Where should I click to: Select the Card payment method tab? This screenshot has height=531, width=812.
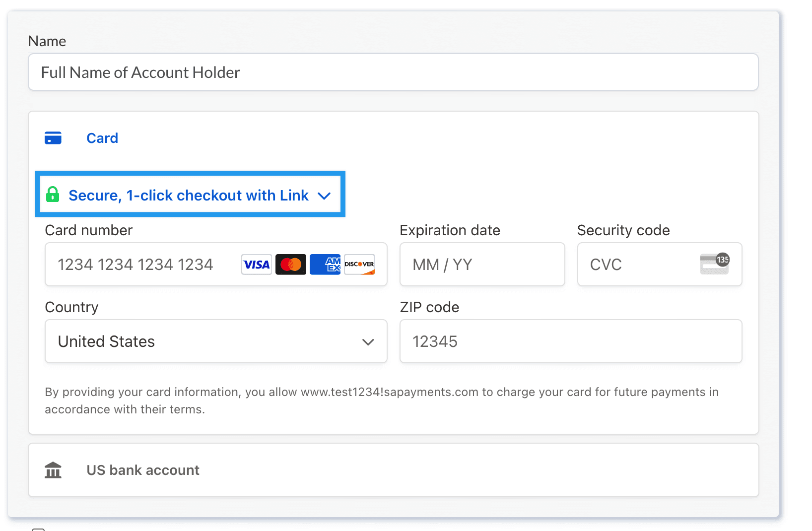[x=102, y=138]
